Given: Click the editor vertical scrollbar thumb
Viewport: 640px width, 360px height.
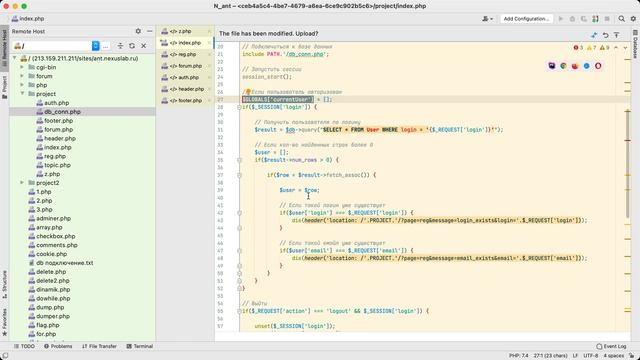Looking at the screenshot, I should (x=627, y=163).
